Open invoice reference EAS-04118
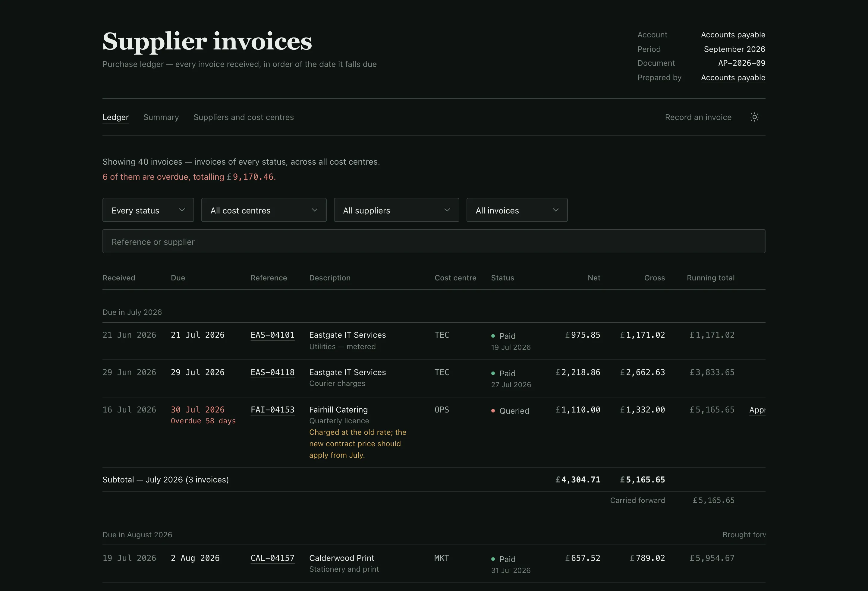The image size is (868, 591). [272, 372]
